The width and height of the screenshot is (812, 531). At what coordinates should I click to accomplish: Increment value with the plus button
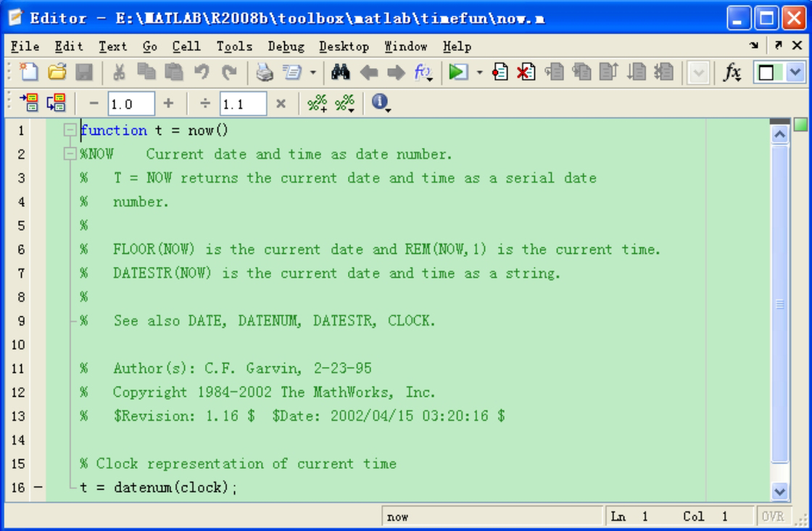pos(168,104)
